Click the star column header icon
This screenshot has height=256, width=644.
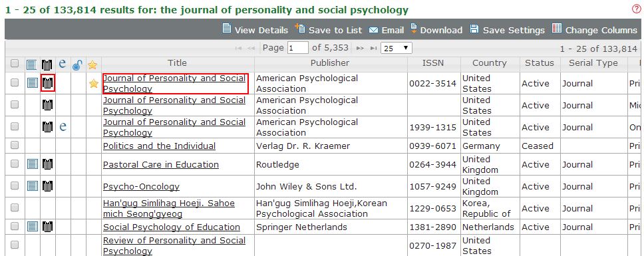[93, 64]
